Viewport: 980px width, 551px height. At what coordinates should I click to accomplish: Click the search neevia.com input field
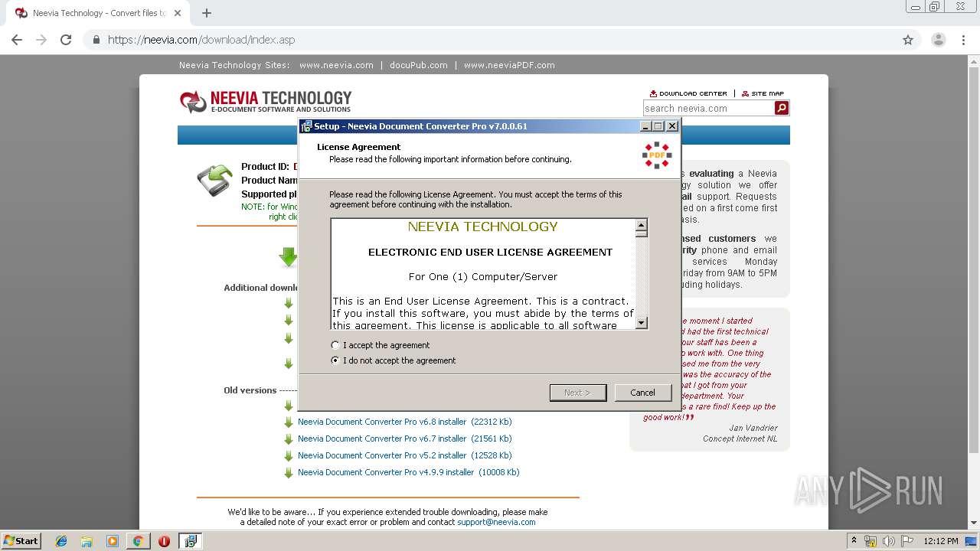pyautogui.click(x=708, y=108)
